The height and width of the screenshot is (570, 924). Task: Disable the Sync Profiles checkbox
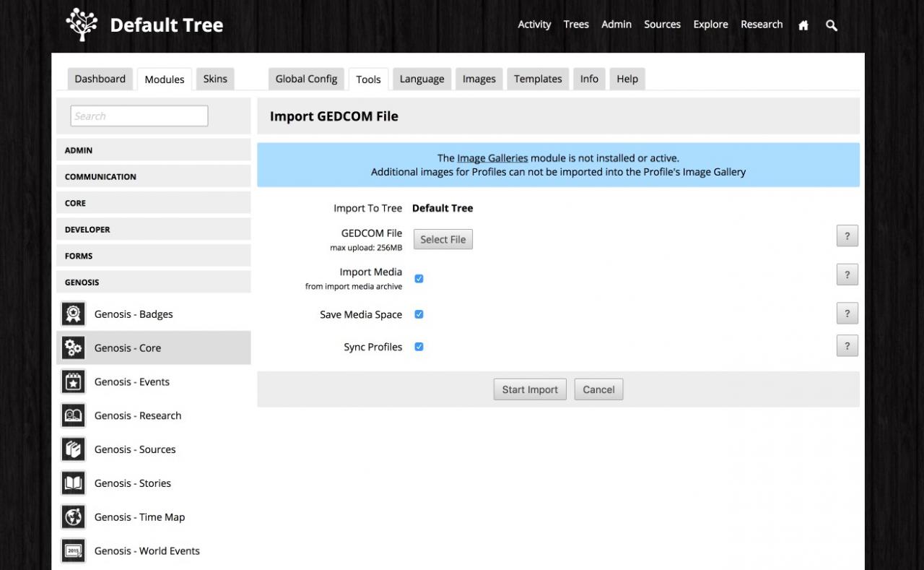pyautogui.click(x=419, y=347)
